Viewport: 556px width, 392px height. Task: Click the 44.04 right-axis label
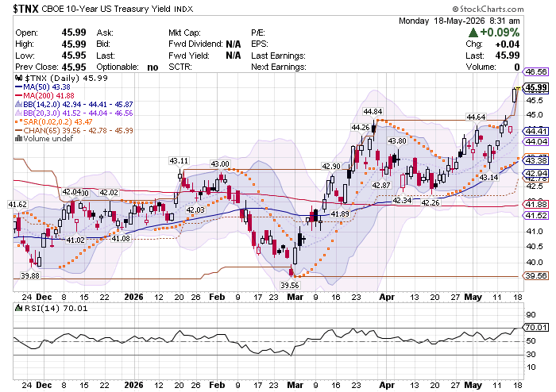click(536, 142)
